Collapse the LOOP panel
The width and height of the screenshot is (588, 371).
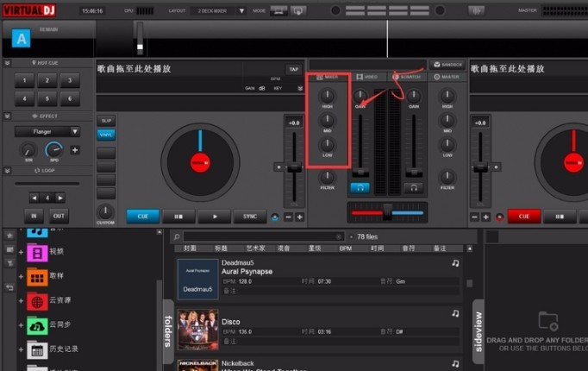coord(7,171)
